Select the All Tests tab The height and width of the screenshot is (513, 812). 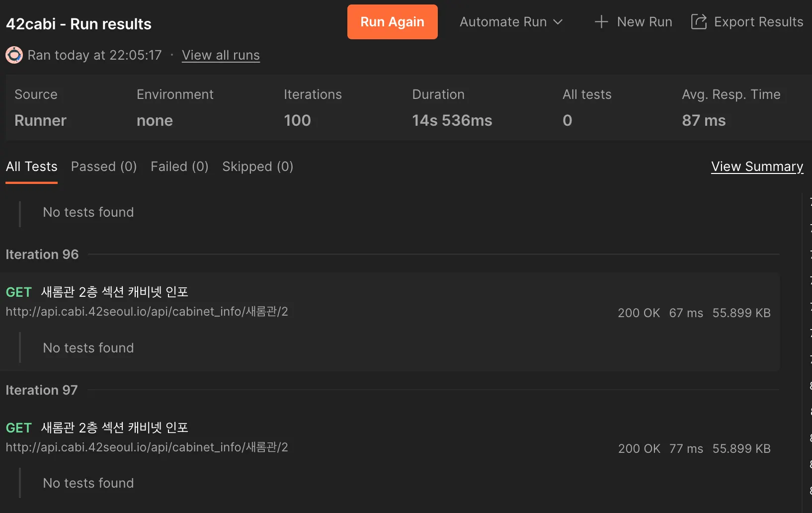click(x=31, y=167)
